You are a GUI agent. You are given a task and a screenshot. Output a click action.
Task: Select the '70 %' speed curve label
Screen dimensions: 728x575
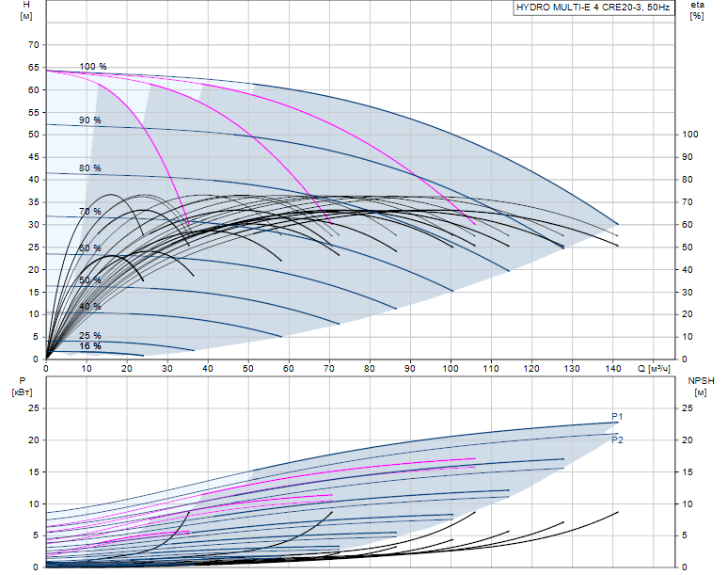pyautogui.click(x=89, y=212)
